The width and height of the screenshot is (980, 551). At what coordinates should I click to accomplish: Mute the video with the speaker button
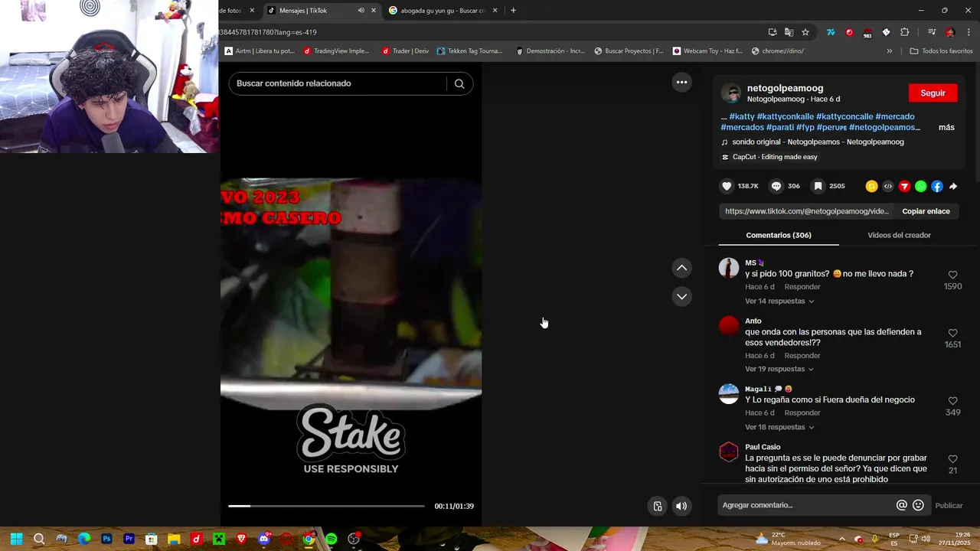click(x=681, y=506)
